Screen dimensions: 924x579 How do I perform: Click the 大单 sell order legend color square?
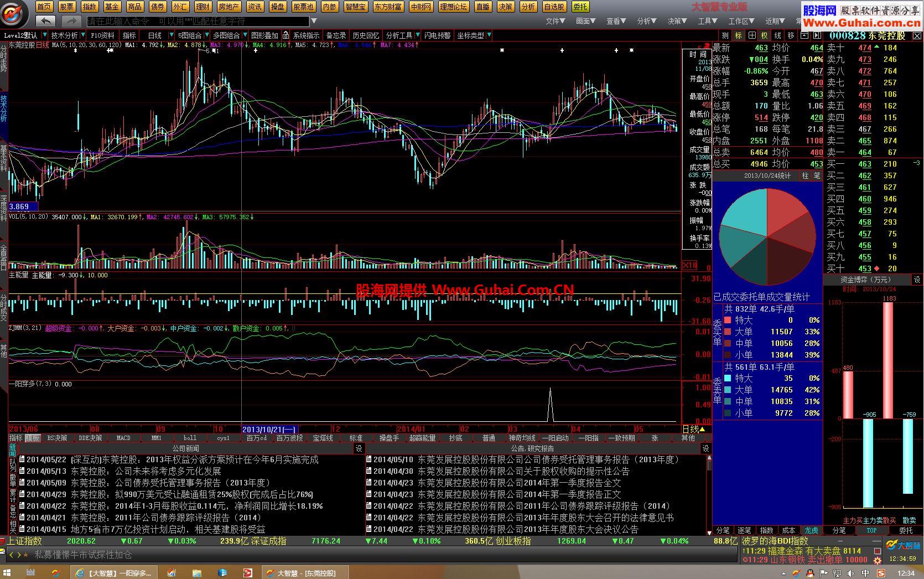(728, 390)
